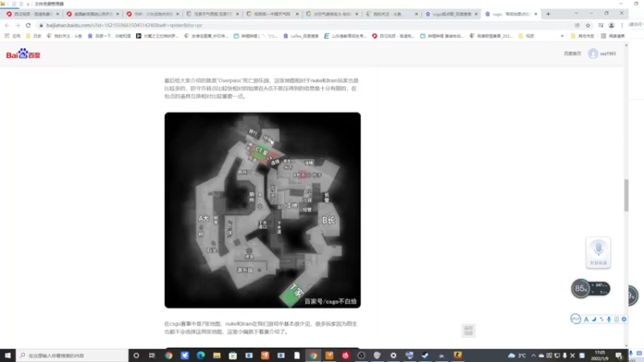Image resolution: width=644 pixels, height=362 pixels.
Task: Reload the current Baidu page
Action: coord(28,25)
